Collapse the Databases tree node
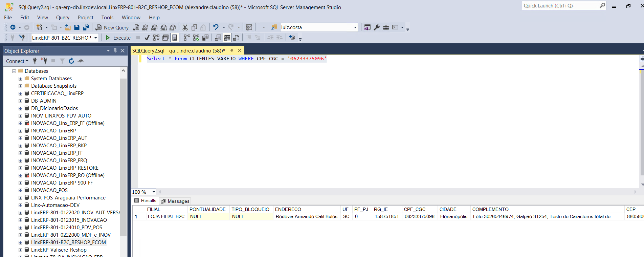644x257 pixels. click(14, 71)
